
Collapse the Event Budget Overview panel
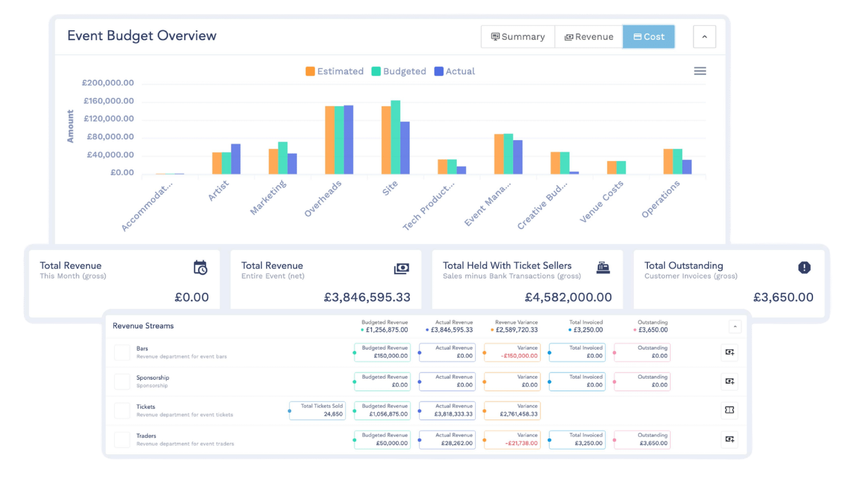704,37
